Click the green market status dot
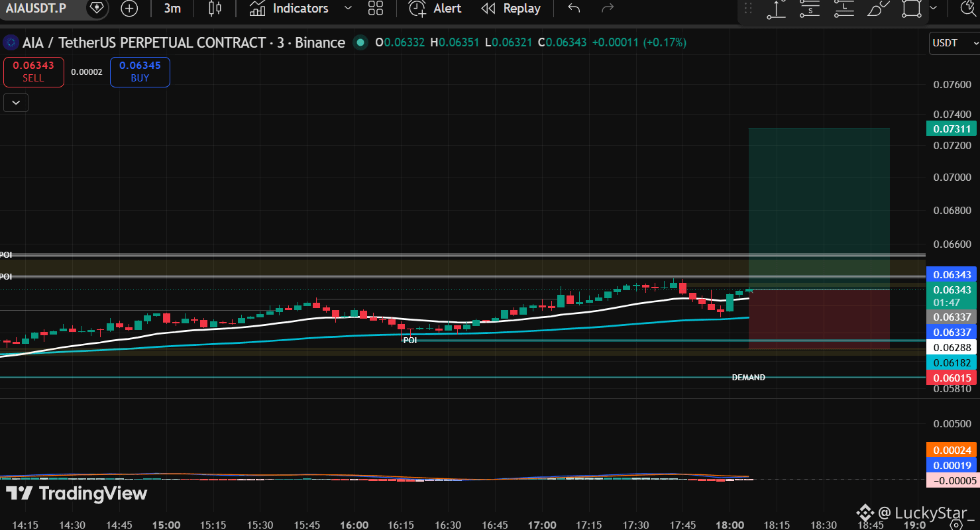The height and width of the screenshot is (530, 980). click(x=360, y=43)
